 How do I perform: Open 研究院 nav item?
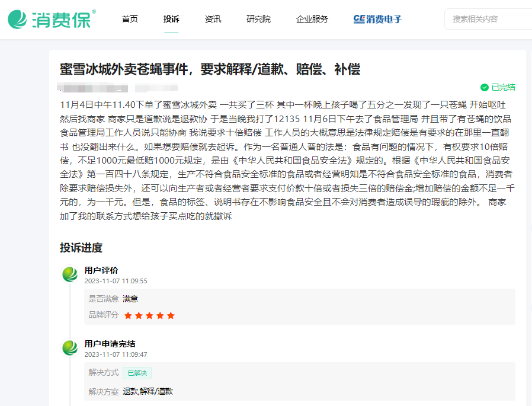pyautogui.click(x=258, y=19)
